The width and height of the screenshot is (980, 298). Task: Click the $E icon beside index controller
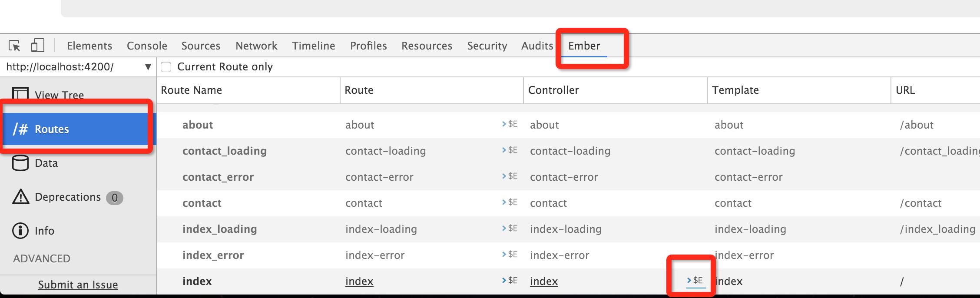pyautogui.click(x=695, y=281)
